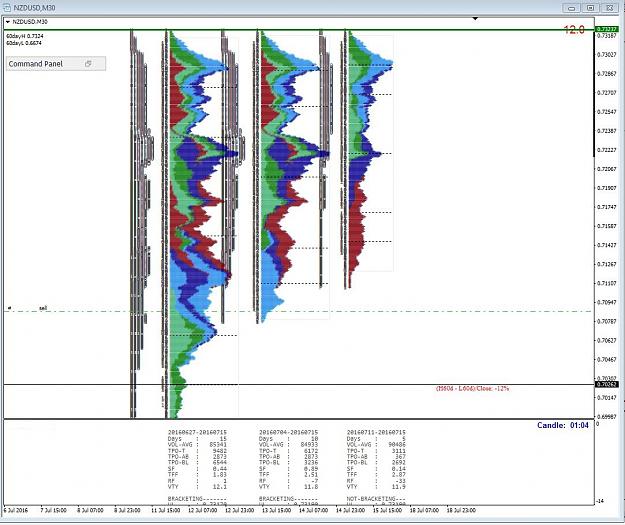The height and width of the screenshot is (525, 625).
Task: Click VTY value 11.9
Action: (399, 487)
